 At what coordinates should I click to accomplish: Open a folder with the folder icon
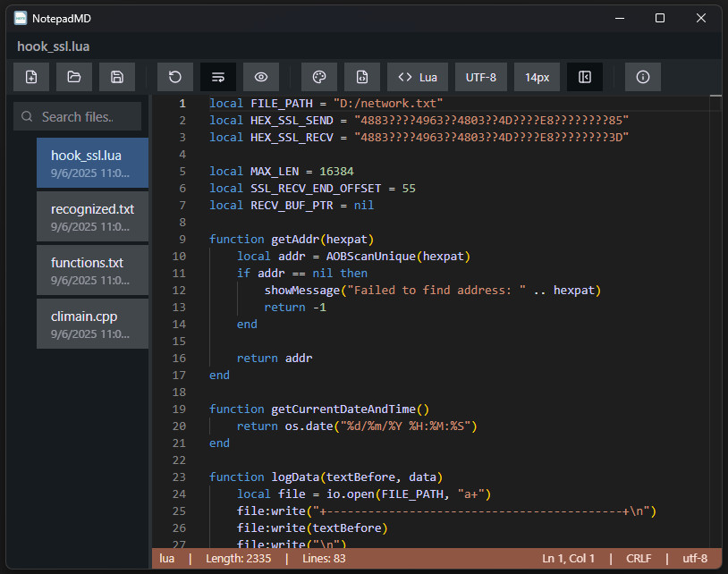tap(74, 78)
